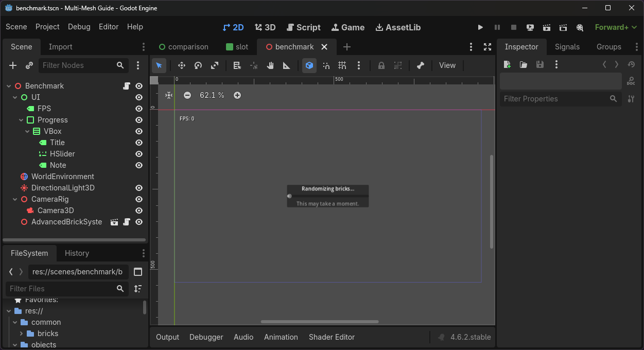The height and width of the screenshot is (350, 644).
Task: Activate the Pan mode hand tool
Action: (270, 65)
